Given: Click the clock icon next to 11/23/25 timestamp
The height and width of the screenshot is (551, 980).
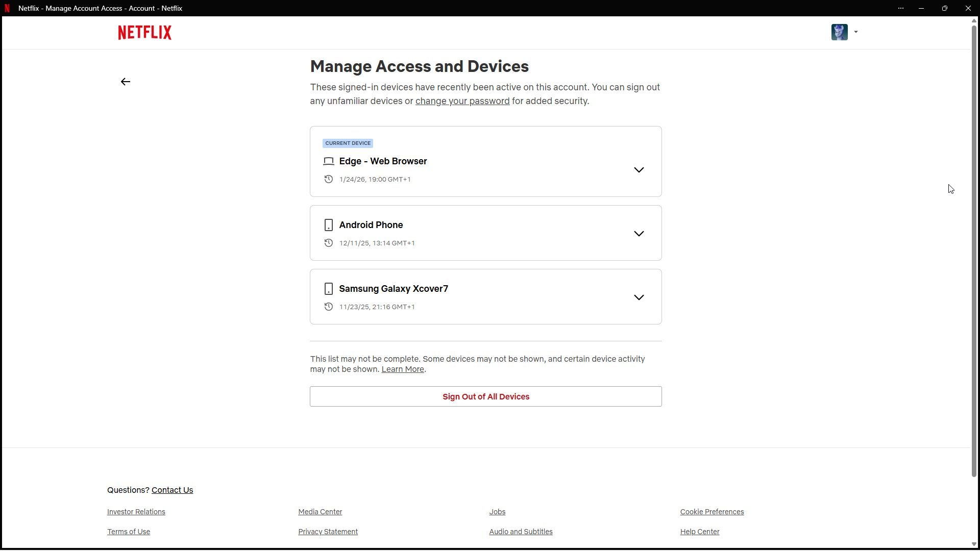Looking at the screenshot, I should click(x=329, y=307).
